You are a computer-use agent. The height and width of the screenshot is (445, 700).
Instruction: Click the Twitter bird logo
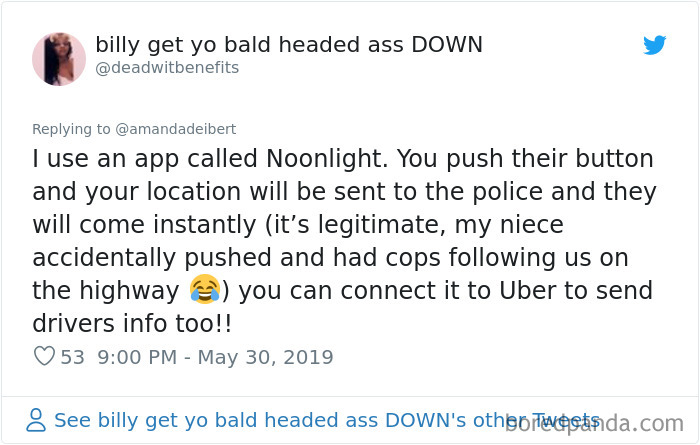tap(654, 45)
